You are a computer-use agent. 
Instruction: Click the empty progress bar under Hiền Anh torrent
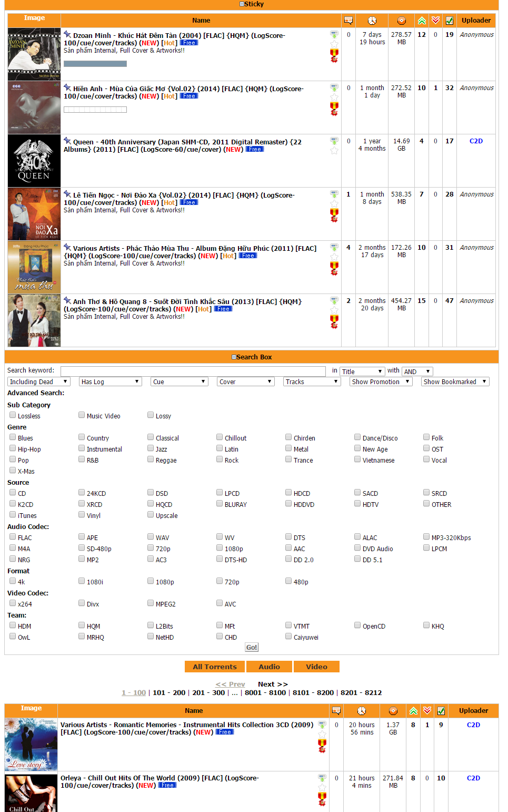(x=95, y=110)
